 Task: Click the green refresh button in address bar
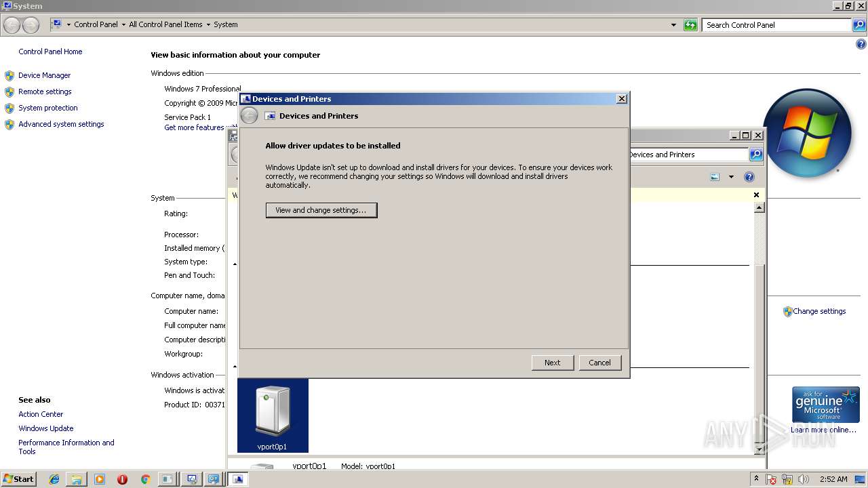coord(690,25)
